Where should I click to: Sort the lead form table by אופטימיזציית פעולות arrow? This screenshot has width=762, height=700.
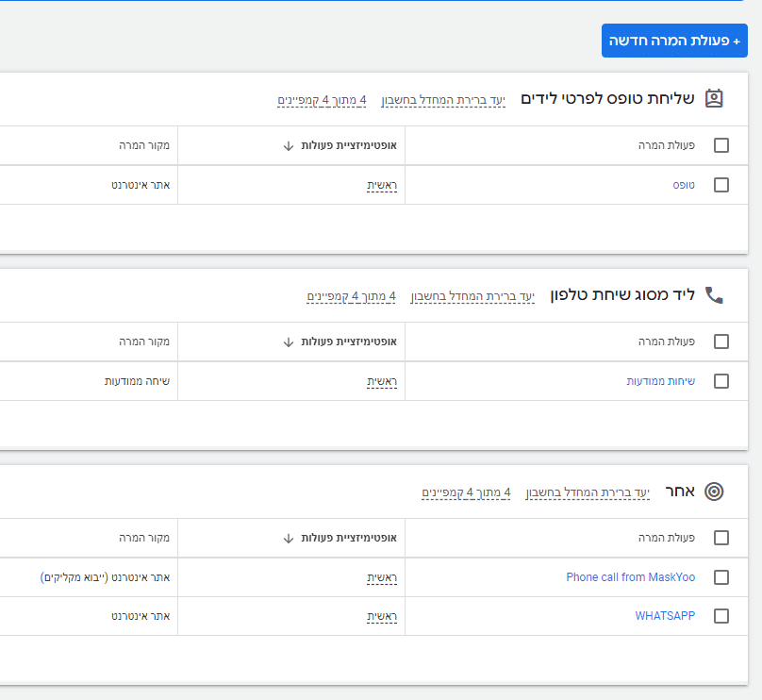pyautogui.click(x=289, y=146)
